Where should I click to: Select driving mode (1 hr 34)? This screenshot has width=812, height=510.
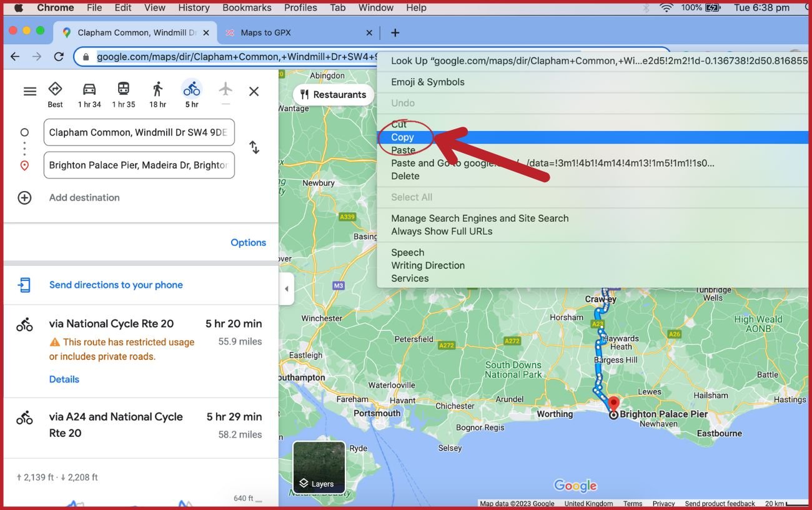tap(89, 89)
